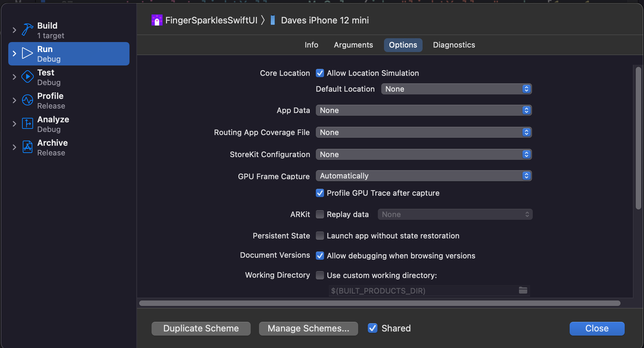Viewport: 644px width, 348px height.
Task: Expand the Build action disclosure chevron
Action: coord(14,30)
